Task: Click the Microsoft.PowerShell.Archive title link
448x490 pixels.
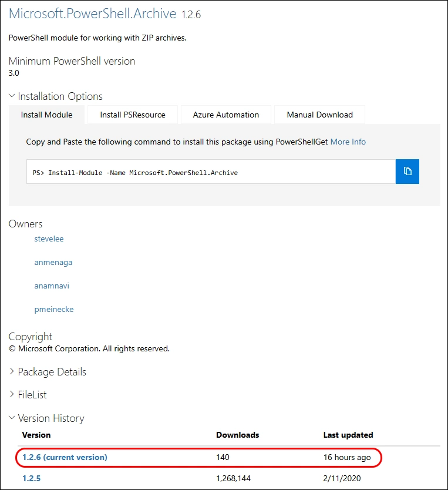Action: (x=92, y=14)
